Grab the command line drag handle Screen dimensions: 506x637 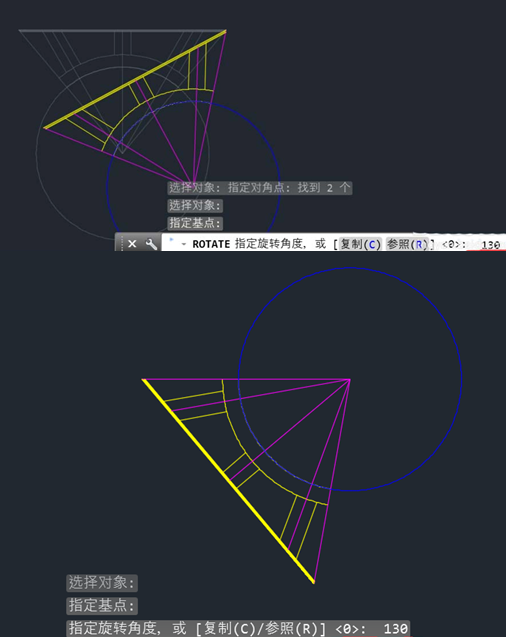pos(121,243)
